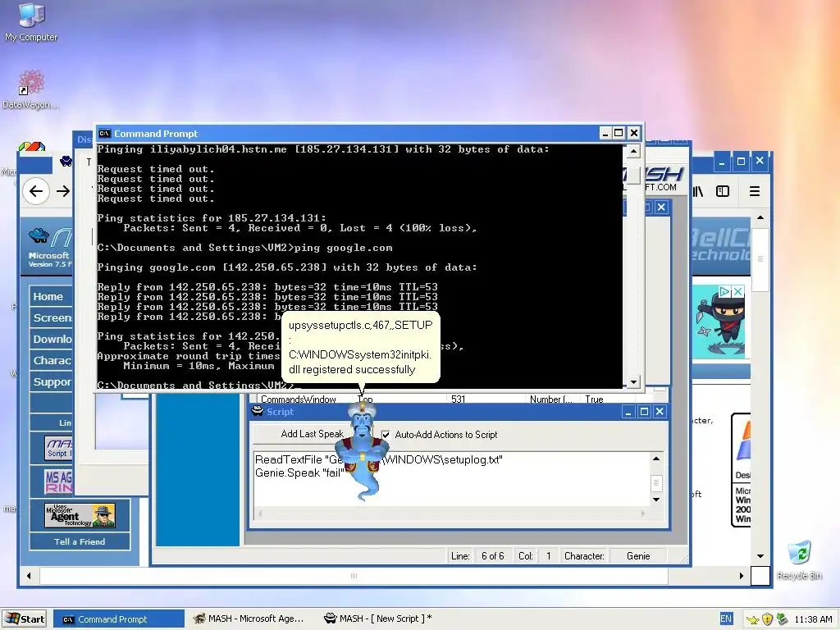Open the browser library icon
The height and width of the screenshot is (630, 840).
tap(698, 191)
